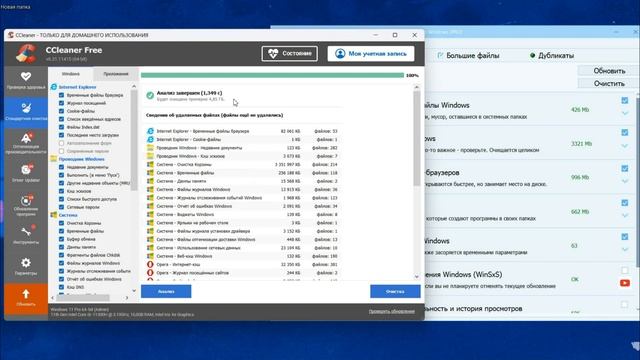Viewport: 640px width, 360px height.
Task: Click Windows icon on 'Дампы памяти' result row
Action: pos(150,181)
